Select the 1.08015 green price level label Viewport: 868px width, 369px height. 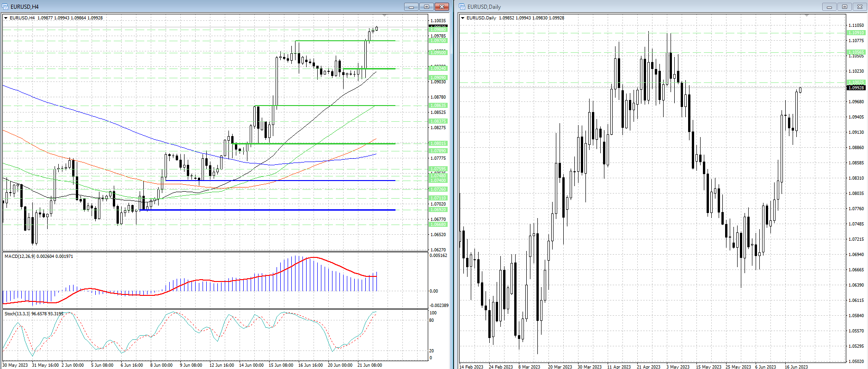pos(438,144)
